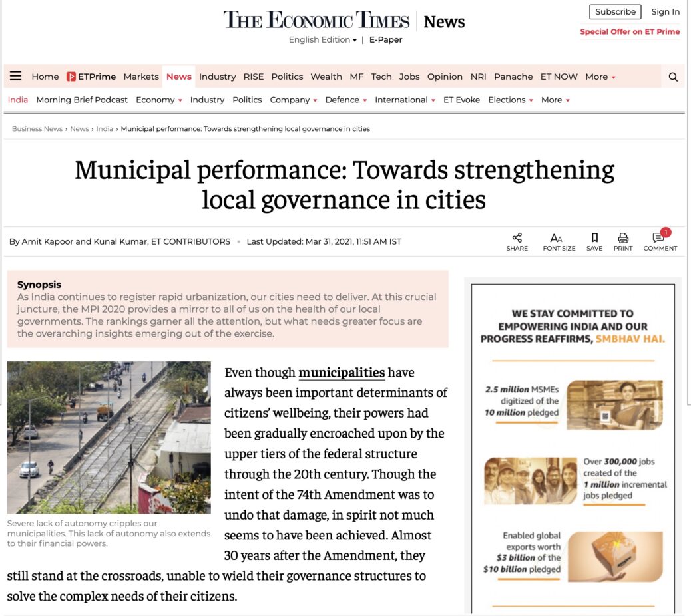Click the Share icon
This screenshot has width=691, height=616.
517,238
